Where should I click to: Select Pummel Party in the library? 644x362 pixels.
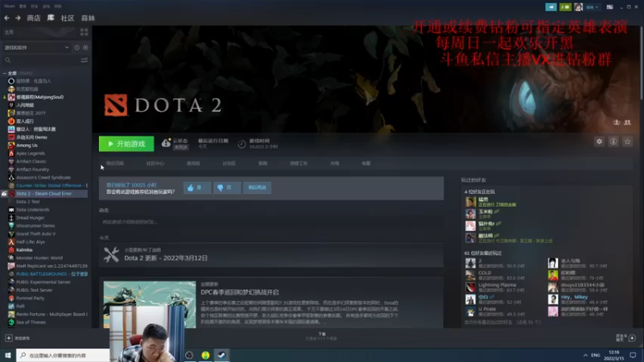[x=30, y=298]
